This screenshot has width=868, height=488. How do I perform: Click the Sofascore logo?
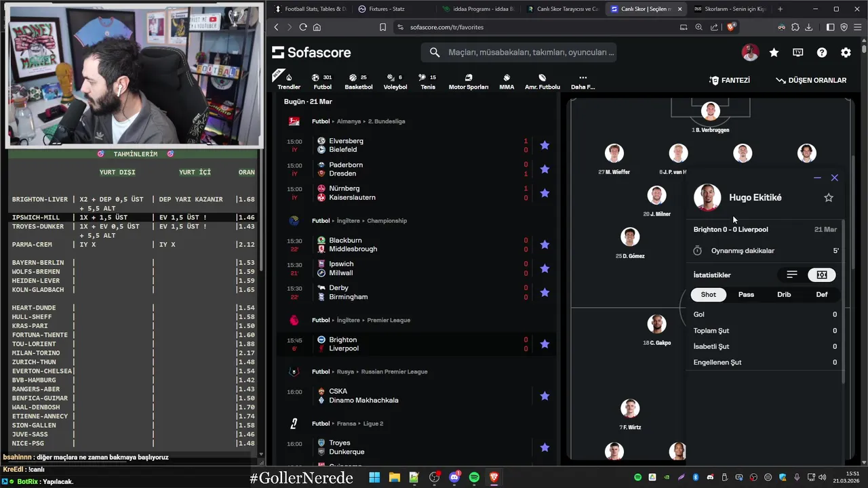pyautogui.click(x=311, y=52)
